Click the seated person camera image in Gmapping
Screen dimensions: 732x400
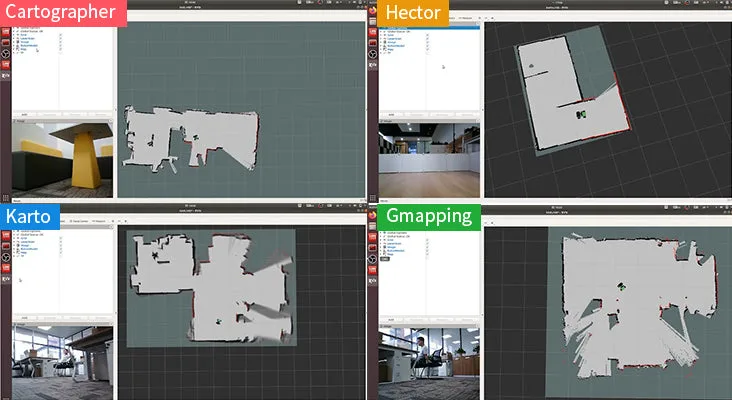click(x=429, y=364)
